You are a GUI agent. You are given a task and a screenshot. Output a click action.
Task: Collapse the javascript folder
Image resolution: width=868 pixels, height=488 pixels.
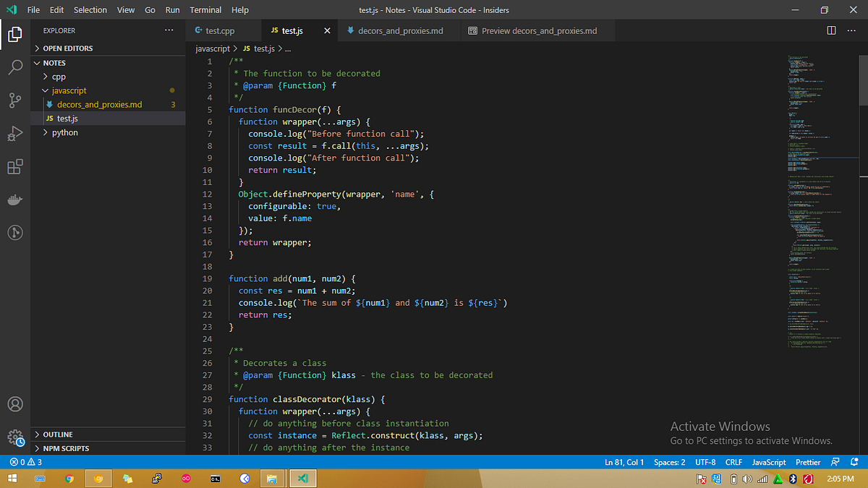(109, 90)
